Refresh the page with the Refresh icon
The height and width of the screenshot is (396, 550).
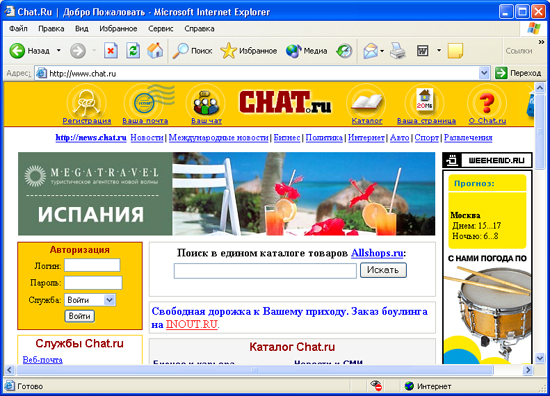coord(133,51)
